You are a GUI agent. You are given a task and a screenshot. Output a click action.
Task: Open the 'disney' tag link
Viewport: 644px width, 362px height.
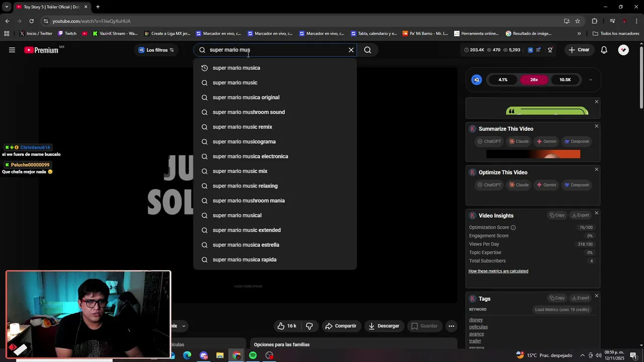tap(476, 320)
